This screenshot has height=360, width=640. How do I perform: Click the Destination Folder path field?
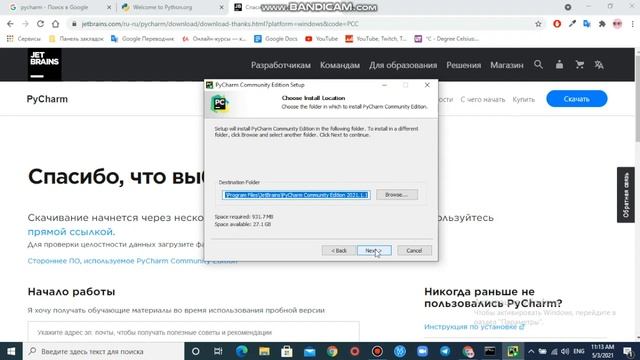pos(296,195)
